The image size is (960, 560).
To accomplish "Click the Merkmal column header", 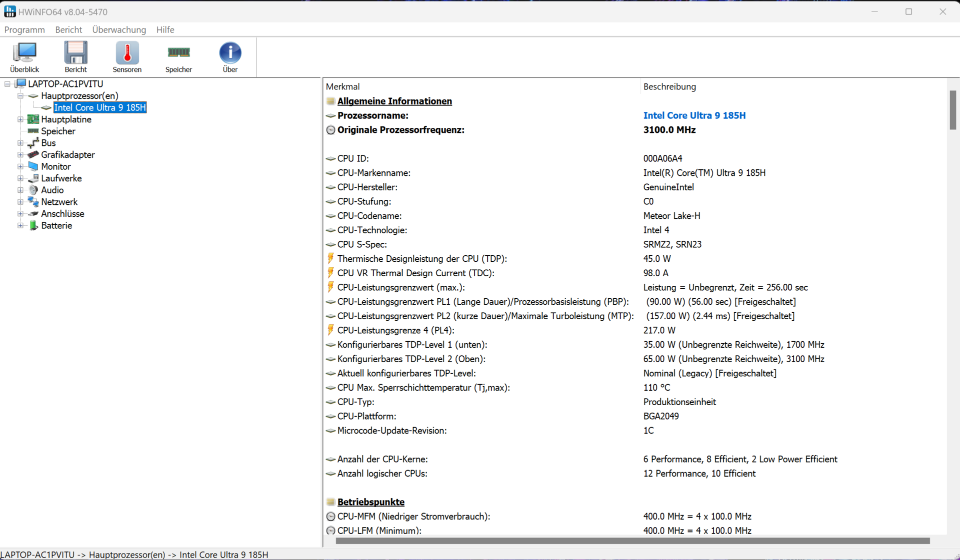I will click(x=343, y=86).
